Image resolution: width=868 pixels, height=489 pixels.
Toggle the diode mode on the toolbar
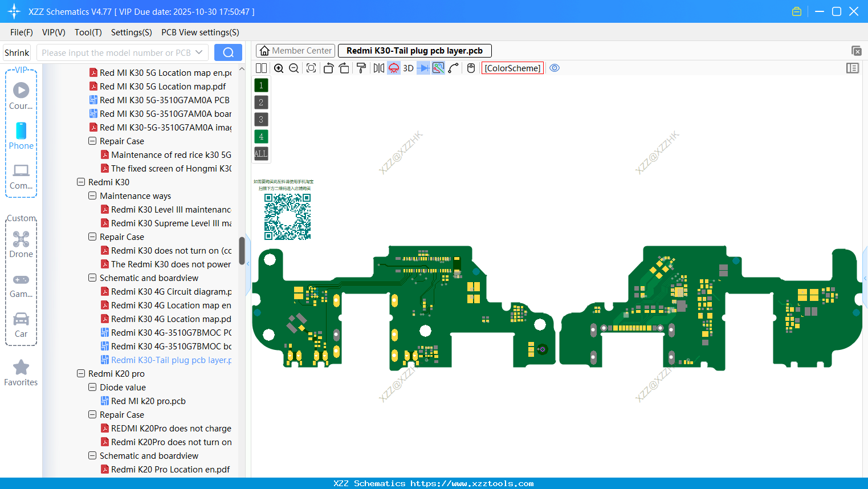(422, 68)
